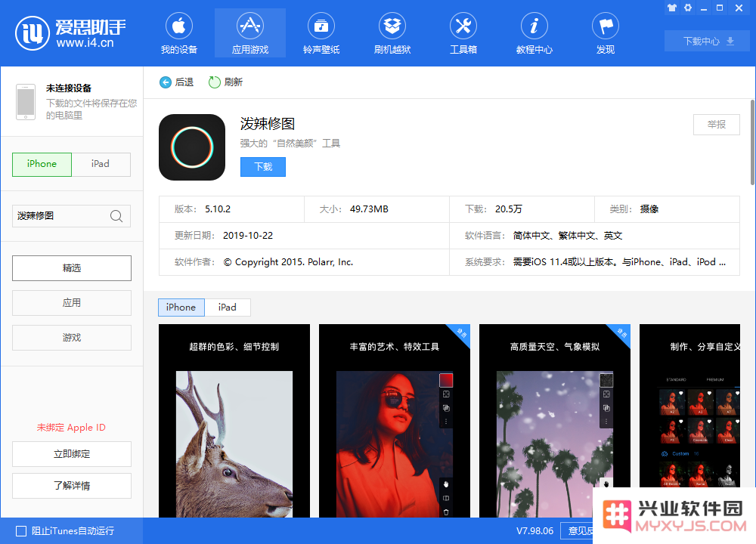This screenshot has height=544, width=756.
Task: Open the deer screenshot 超群的色彩、细节控制
Action: [x=234, y=421]
